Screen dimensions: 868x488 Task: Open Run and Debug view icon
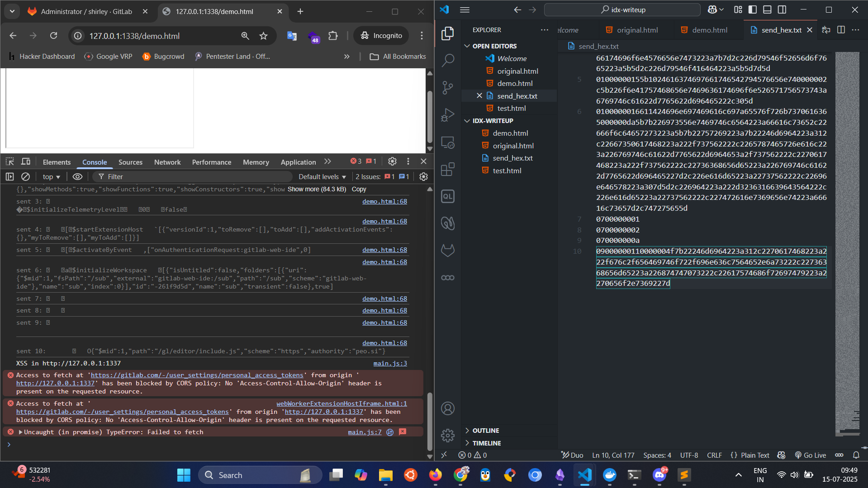pyautogui.click(x=447, y=115)
